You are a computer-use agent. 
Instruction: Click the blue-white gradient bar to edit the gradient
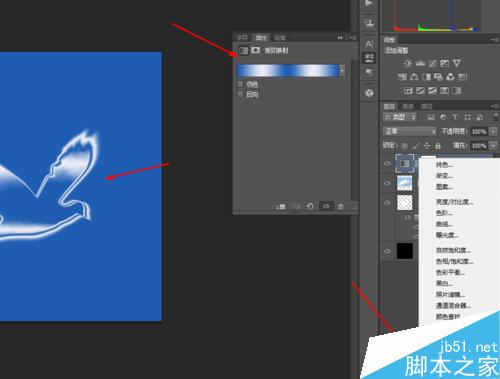click(x=287, y=71)
